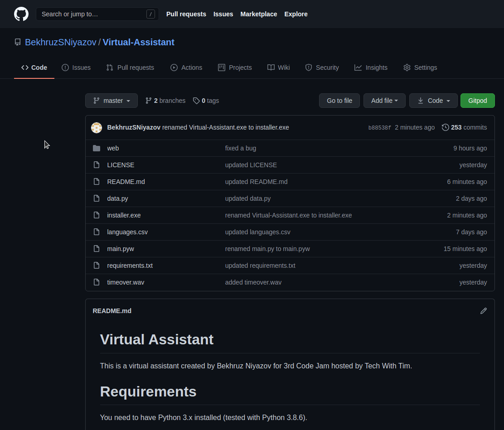Launch the repository in Gitpod
This screenshot has height=430, width=504.
pos(477,100)
